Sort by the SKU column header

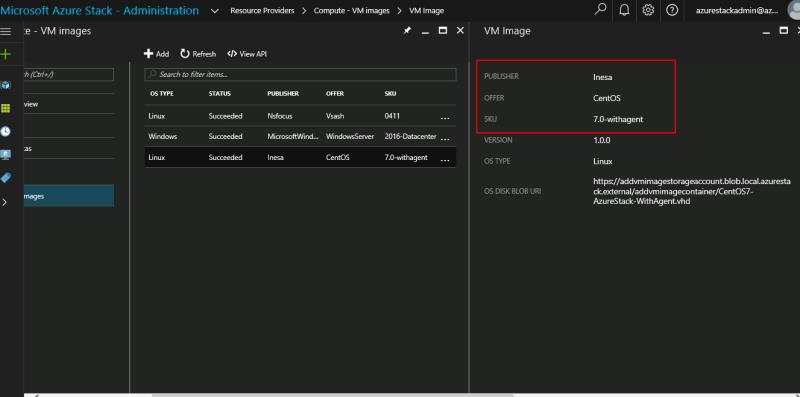(390, 94)
